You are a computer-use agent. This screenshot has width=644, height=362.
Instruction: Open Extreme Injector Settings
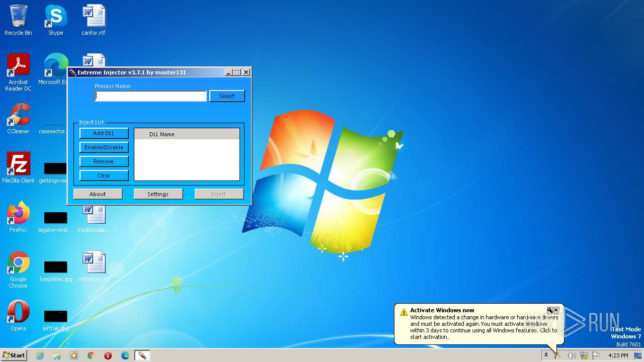coord(158,194)
